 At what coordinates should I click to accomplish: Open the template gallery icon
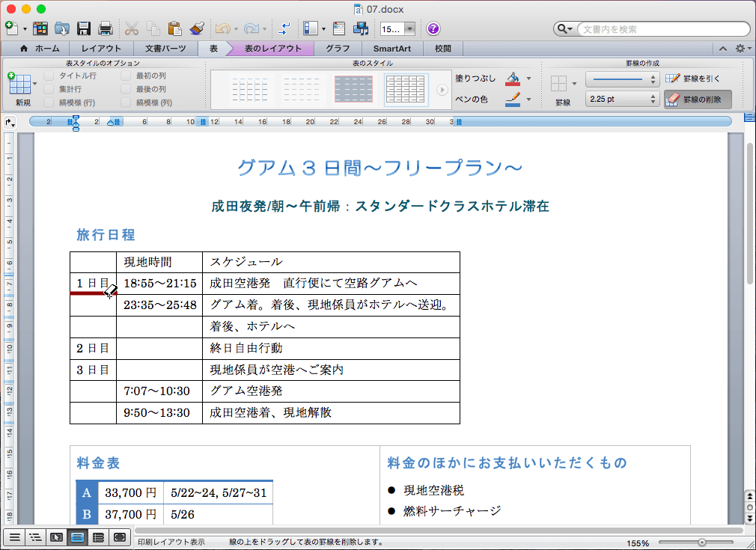click(40, 29)
